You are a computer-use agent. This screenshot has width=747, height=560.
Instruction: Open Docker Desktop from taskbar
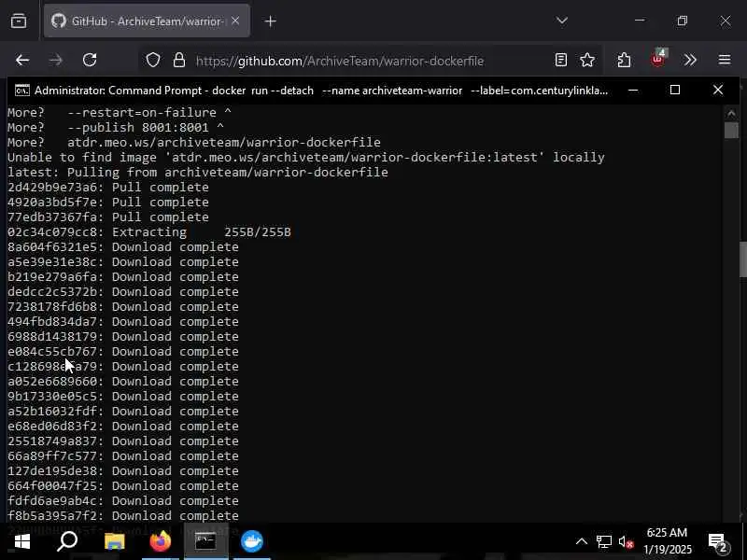point(251,541)
